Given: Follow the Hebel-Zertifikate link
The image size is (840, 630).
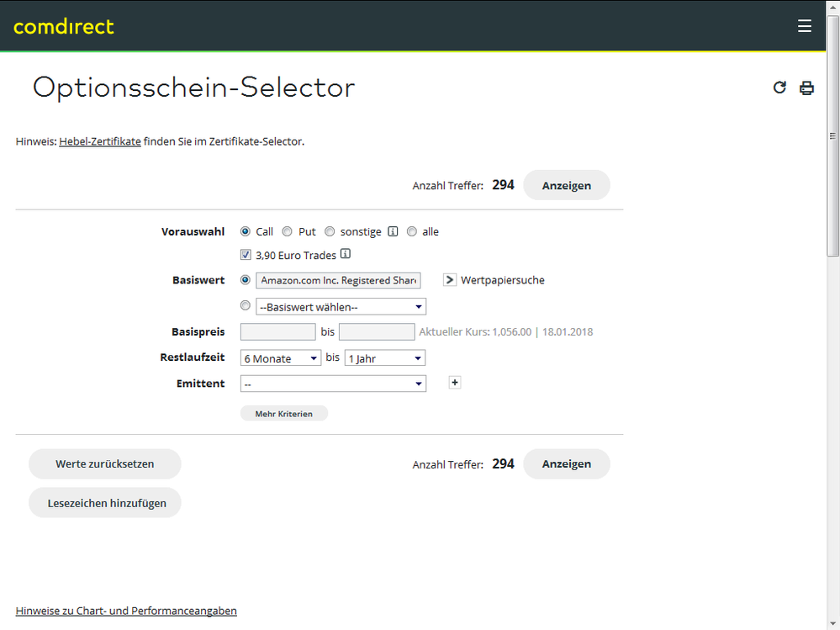Looking at the screenshot, I should coord(100,141).
